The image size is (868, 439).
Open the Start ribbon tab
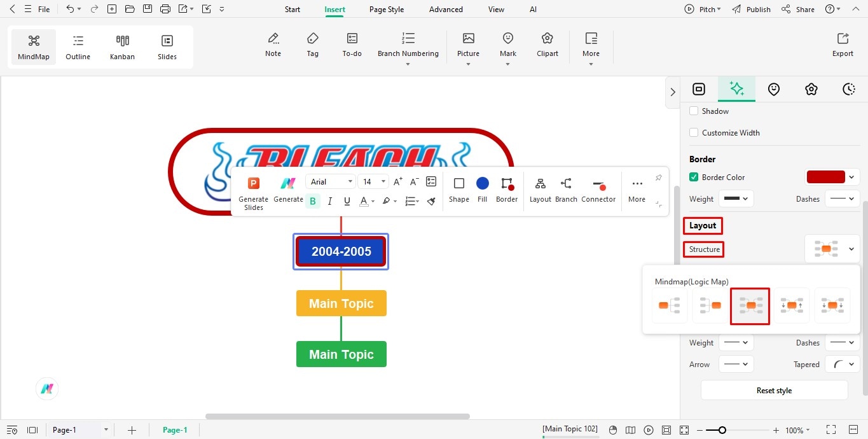click(293, 10)
